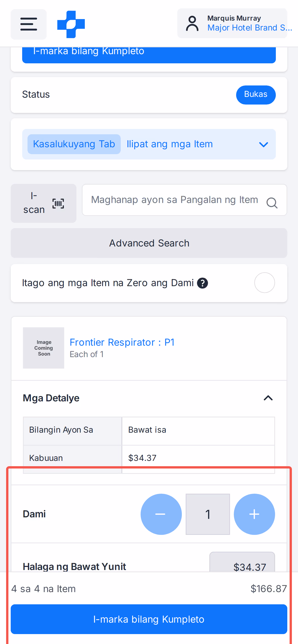
Task: Select the Kasalukuyang Tab option
Action: [74, 144]
